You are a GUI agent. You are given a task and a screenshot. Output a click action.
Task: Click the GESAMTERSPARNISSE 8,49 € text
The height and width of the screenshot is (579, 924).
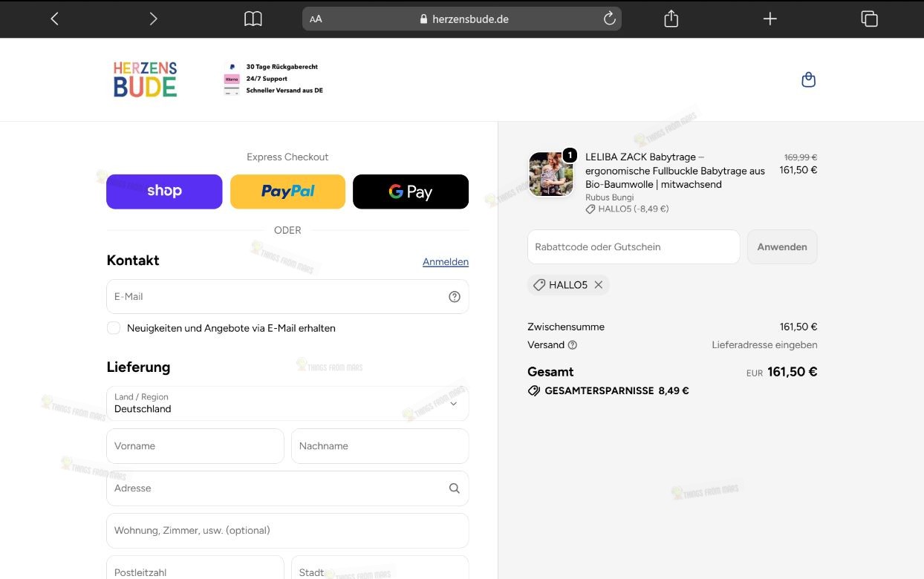[617, 391]
